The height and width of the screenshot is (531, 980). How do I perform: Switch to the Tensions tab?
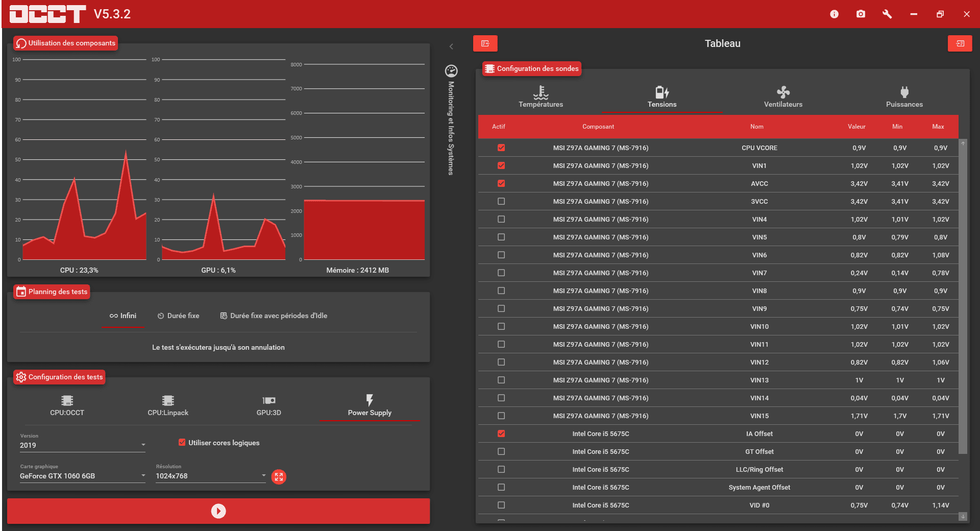[662, 97]
